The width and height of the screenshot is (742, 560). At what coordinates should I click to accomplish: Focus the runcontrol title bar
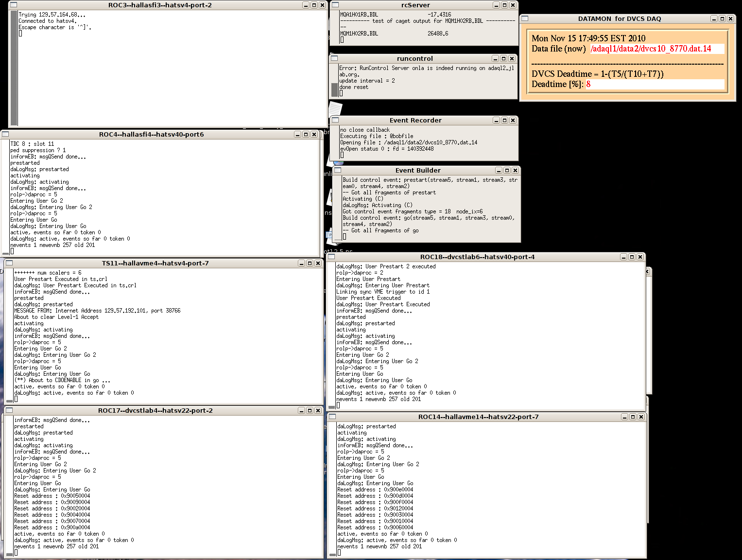414,58
